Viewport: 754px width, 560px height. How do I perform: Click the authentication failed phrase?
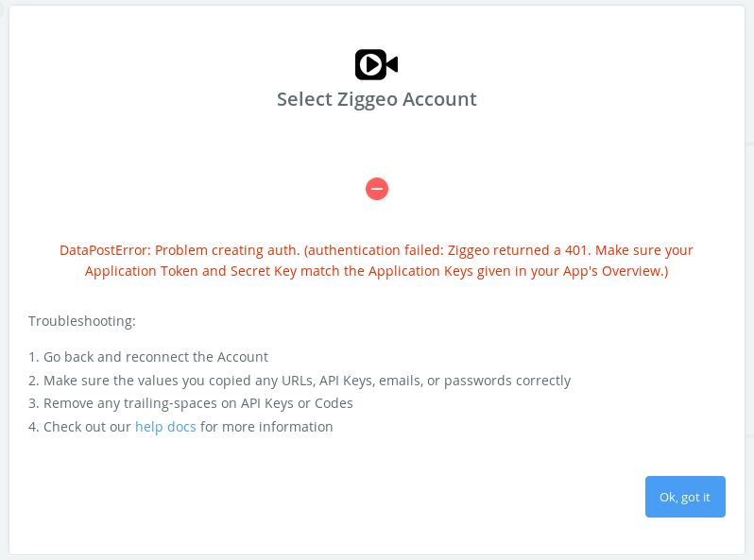pyautogui.click(x=373, y=250)
